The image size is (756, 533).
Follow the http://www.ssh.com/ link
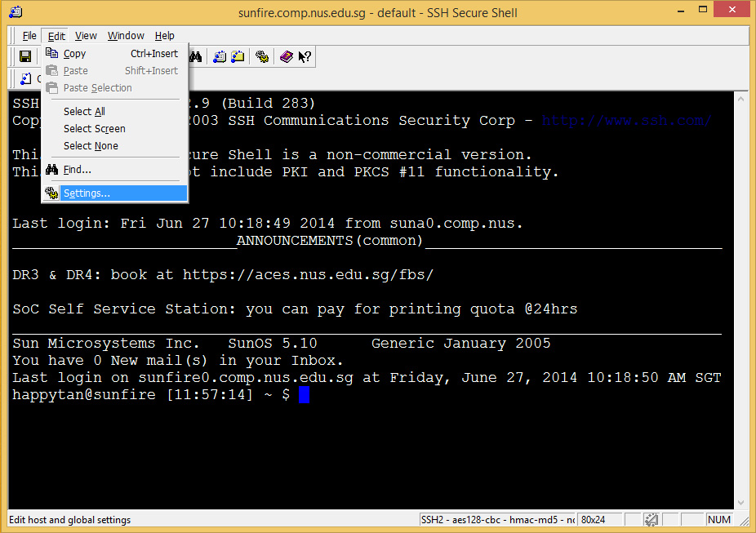tap(626, 121)
